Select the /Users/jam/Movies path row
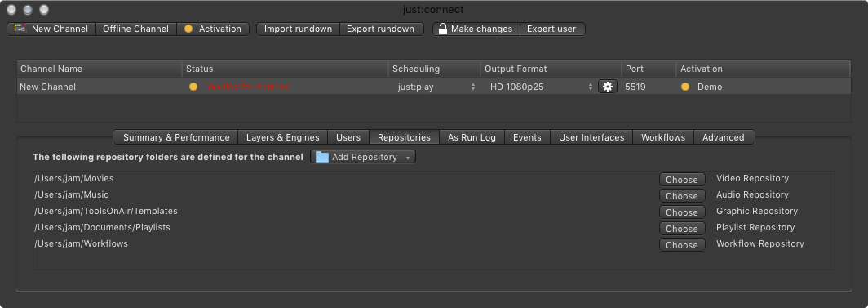This screenshot has width=868, height=308. coord(73,178)
